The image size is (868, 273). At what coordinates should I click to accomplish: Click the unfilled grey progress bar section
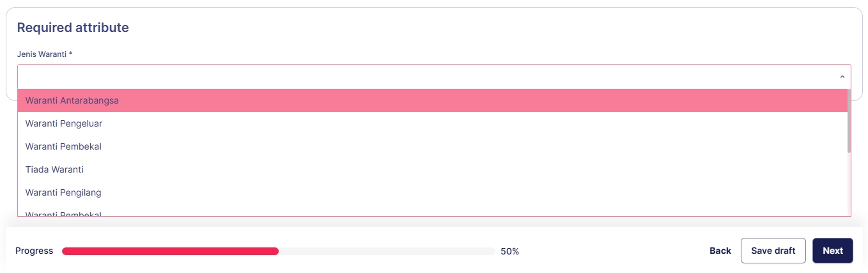click(x=386, y=251)
